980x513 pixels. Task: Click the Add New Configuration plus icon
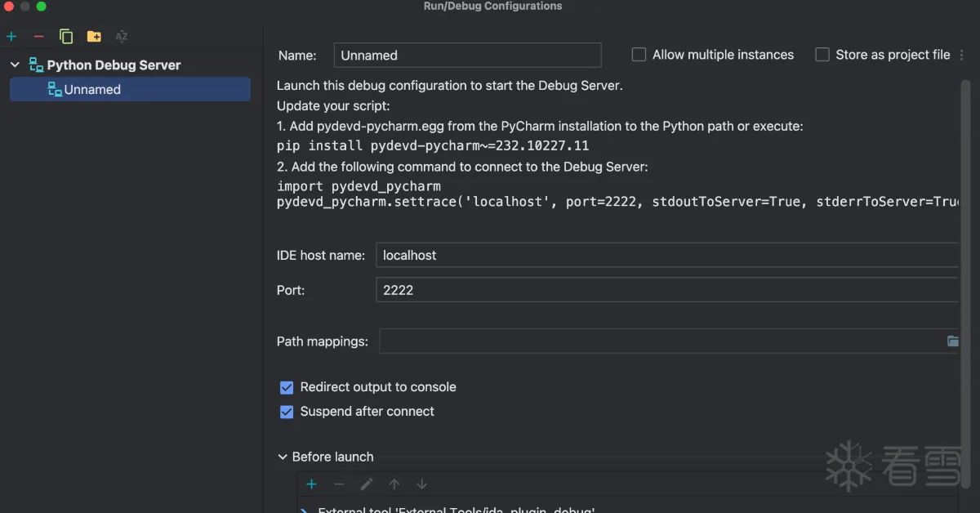coord(11,37)
